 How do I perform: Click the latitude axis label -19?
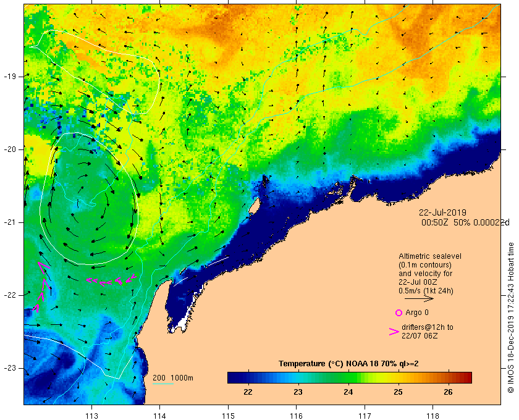pyautogui.click(x=10, y=77)
